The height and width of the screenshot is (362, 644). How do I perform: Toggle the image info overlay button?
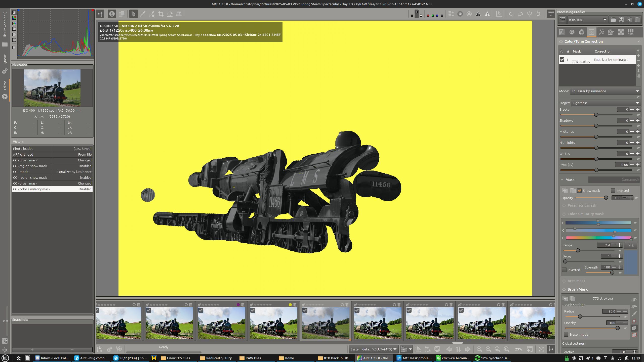coord(112,14)
